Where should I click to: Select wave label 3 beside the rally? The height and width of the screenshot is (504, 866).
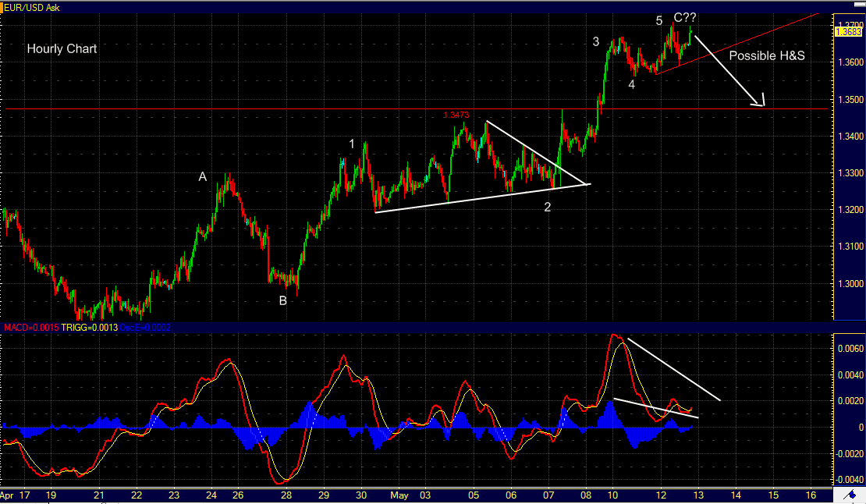(x=596, y=41)
